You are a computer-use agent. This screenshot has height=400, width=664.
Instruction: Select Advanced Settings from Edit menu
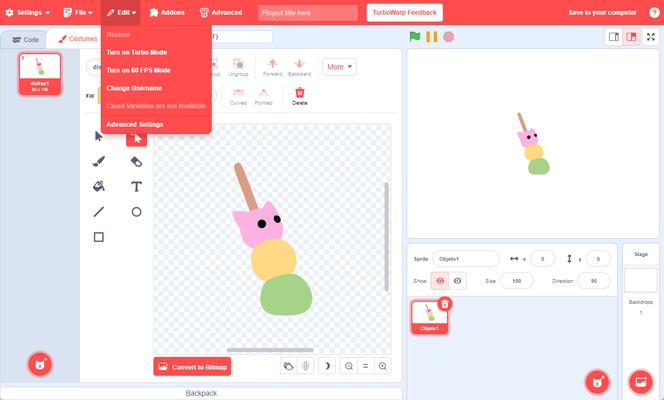pos(134,124)
